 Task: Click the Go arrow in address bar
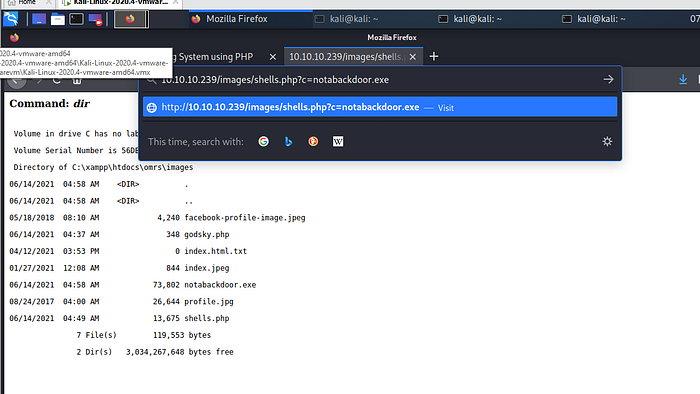coord(608,79)
